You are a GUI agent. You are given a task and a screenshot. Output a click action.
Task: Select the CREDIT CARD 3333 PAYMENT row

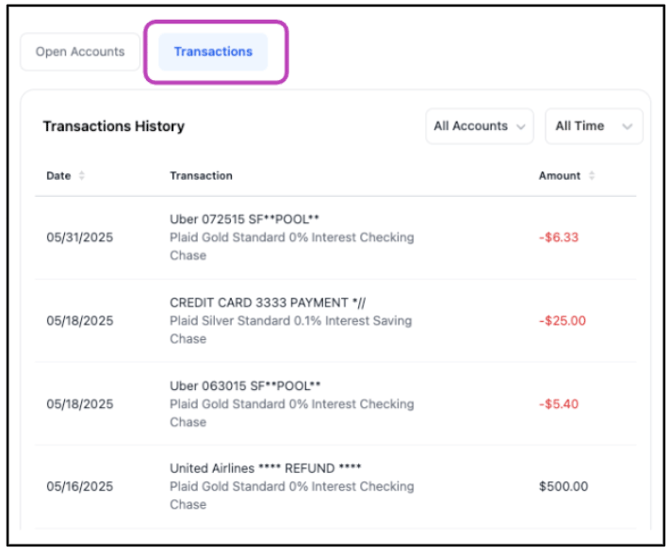tap(335, 321)
